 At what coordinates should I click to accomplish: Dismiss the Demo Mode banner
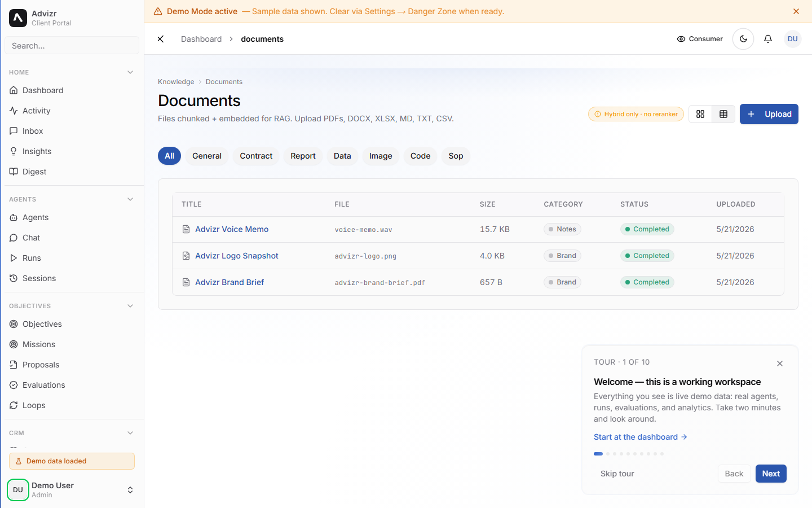click(x=796, y=11)
